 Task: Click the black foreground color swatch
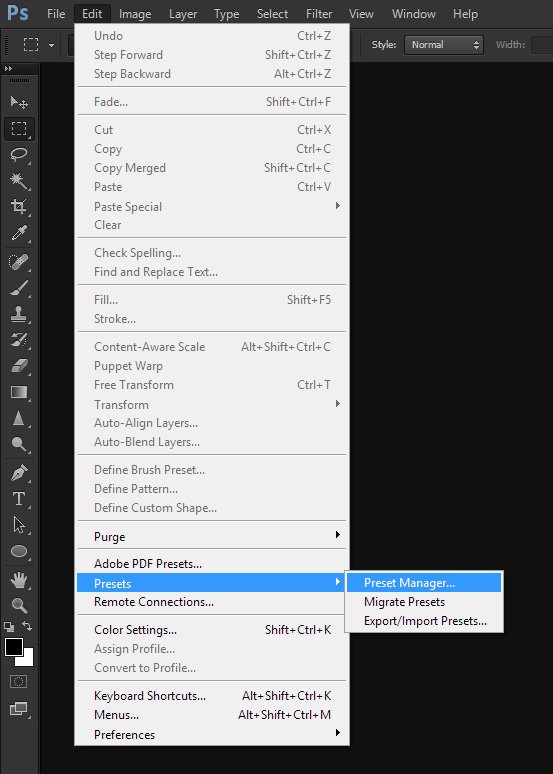click(x=13, y=647)
